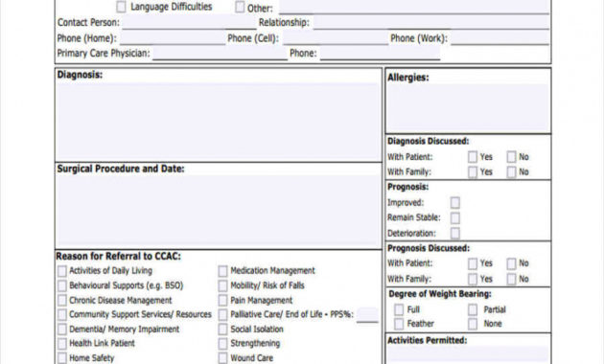Click the Activities Permitted text field
Viewport: 604px width, 364px height.
(468, 355)
